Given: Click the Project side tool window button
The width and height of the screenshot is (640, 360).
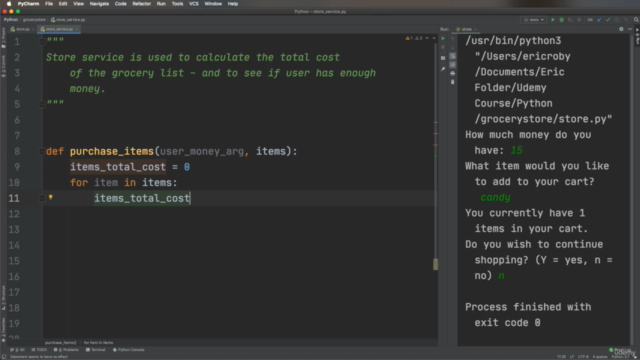Looking at the screenshot, I should (3, 38).
